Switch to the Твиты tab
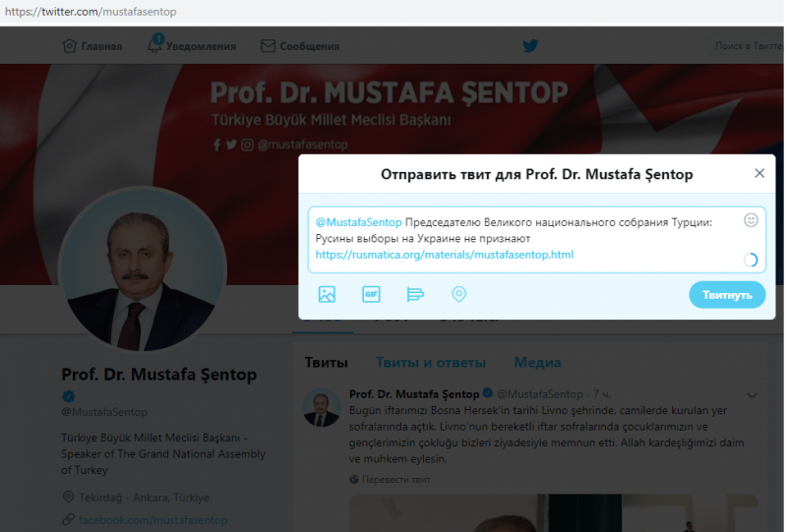 pos(327,362)
